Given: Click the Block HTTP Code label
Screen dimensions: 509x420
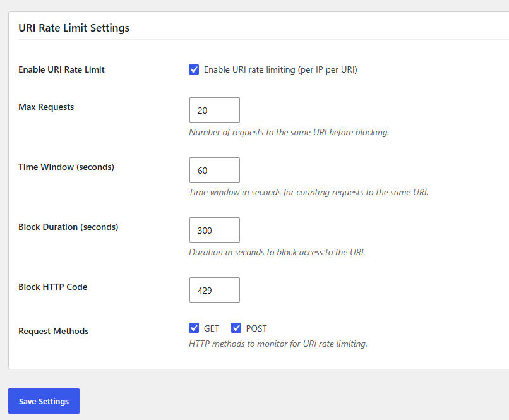Looking at the screenshot, I should pyautogui.click(x=53, y=287).
